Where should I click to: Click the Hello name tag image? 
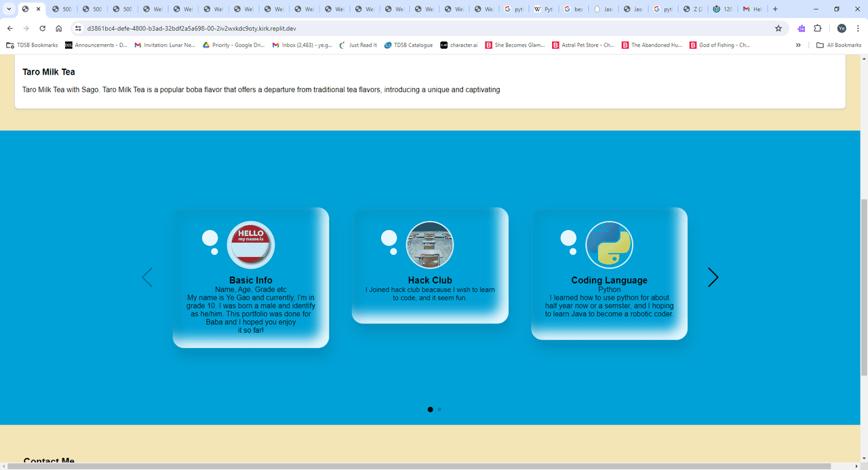coord(250,245)
